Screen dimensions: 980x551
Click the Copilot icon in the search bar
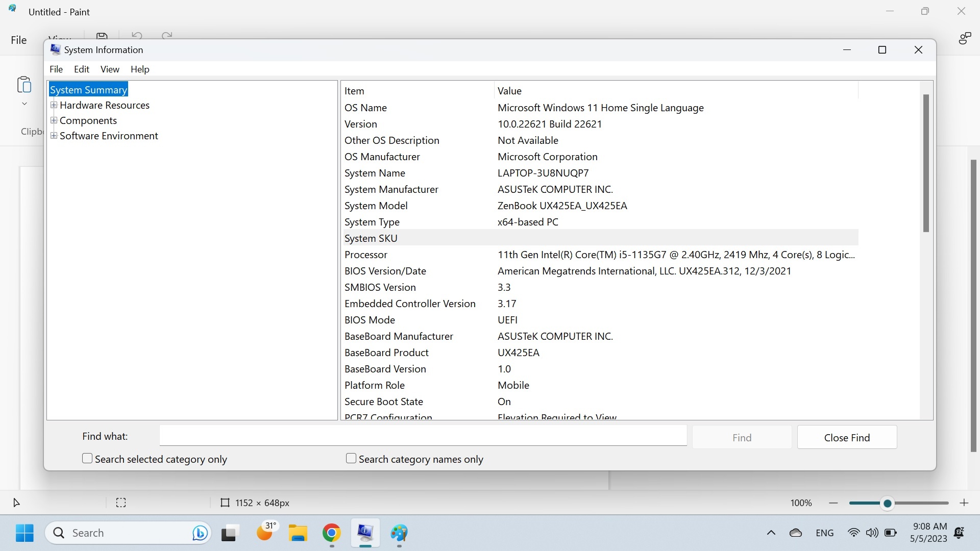(x=200, y=533)
